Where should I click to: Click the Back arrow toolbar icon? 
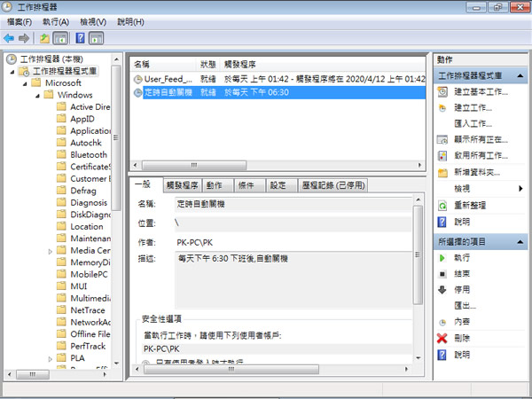(x=9, y=38)
